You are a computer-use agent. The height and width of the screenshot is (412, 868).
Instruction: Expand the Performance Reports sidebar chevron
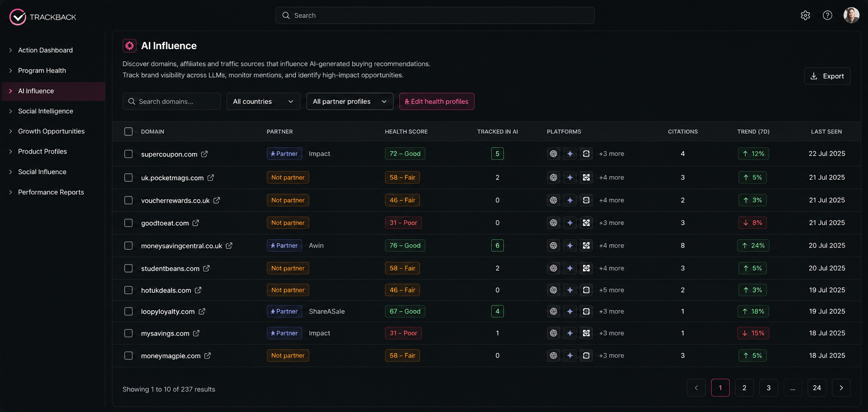(x=10, y=192)
